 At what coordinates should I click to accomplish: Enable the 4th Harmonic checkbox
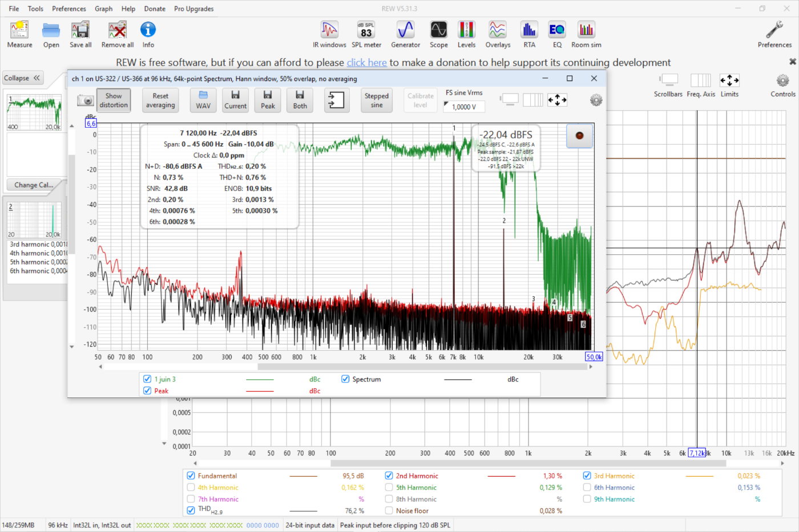tap(191, 488)
